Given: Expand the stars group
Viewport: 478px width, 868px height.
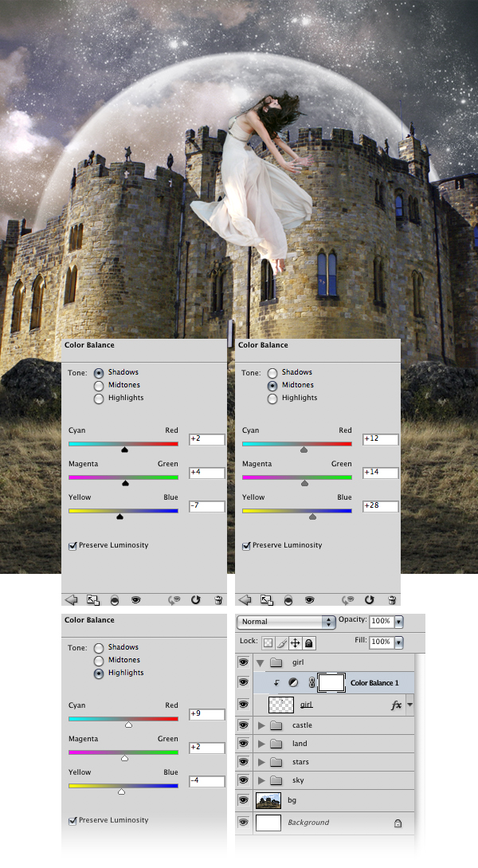Looking at the screenshot, I should tap(261, 762).
